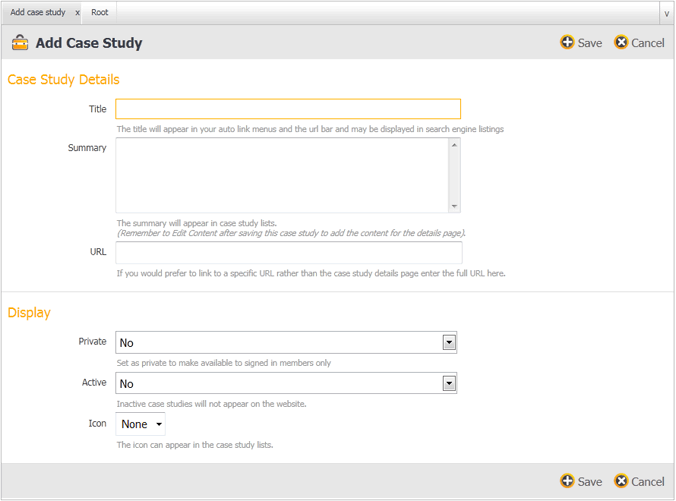Expand the Active dropdown

tap(449, 383)
